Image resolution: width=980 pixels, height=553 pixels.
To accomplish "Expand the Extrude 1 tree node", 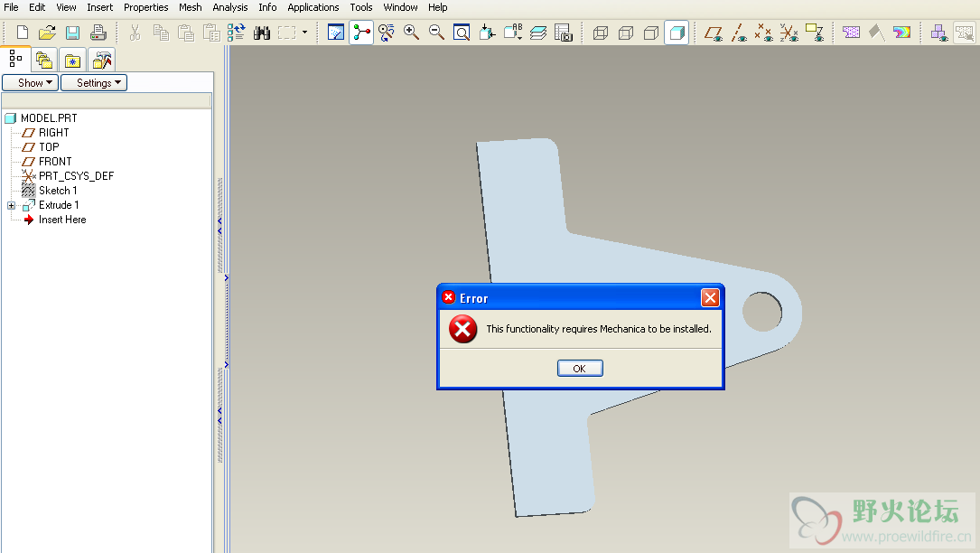I will (x=11, y=205).
